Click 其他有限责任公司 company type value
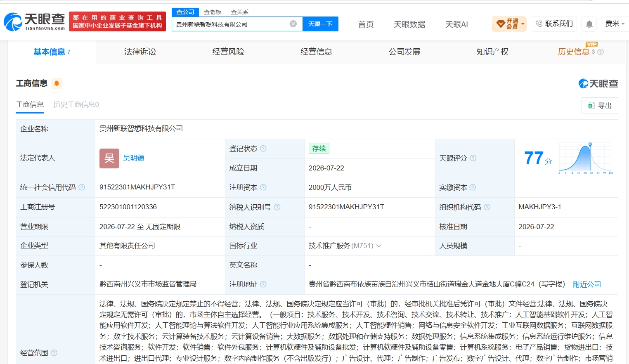 (127, 246)
